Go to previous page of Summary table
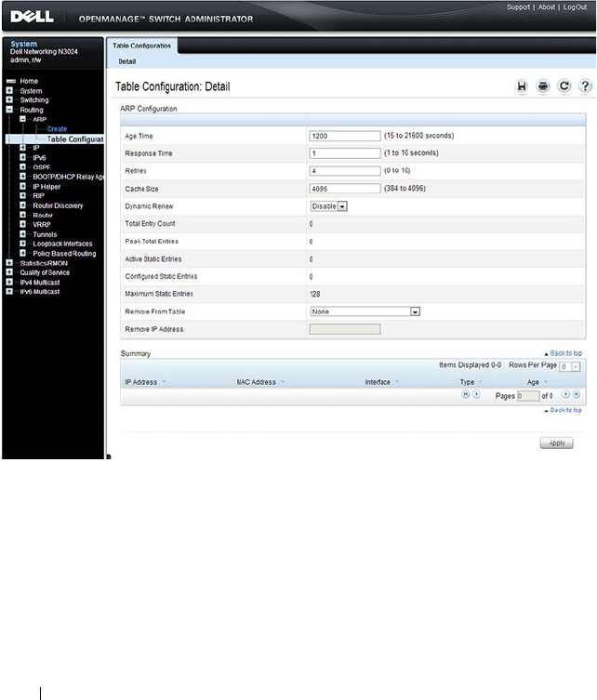Viewport: 597px width, 700px height. tap(476, 394)
